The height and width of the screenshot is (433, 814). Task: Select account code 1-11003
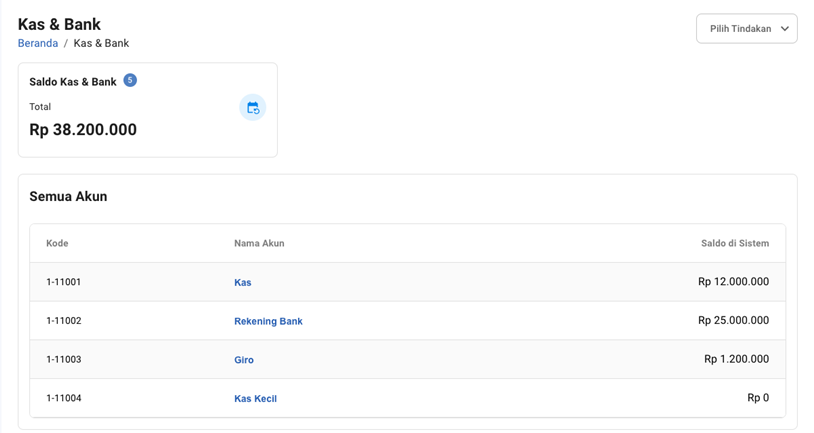pos(64,359)
